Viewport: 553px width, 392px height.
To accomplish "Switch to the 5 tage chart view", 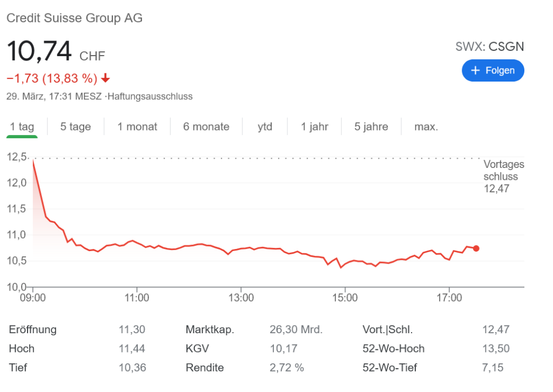I will click(75, 126).
